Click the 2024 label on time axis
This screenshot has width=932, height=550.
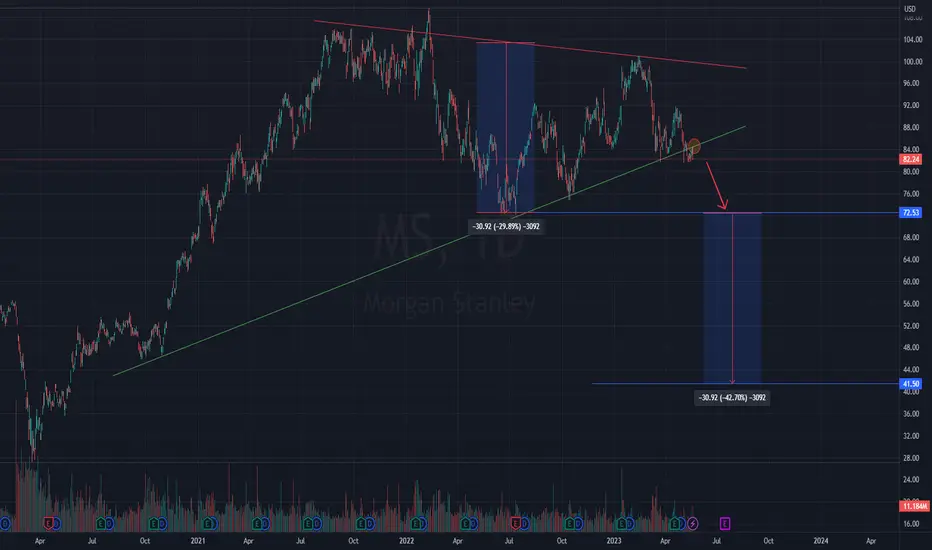[821, 541]
